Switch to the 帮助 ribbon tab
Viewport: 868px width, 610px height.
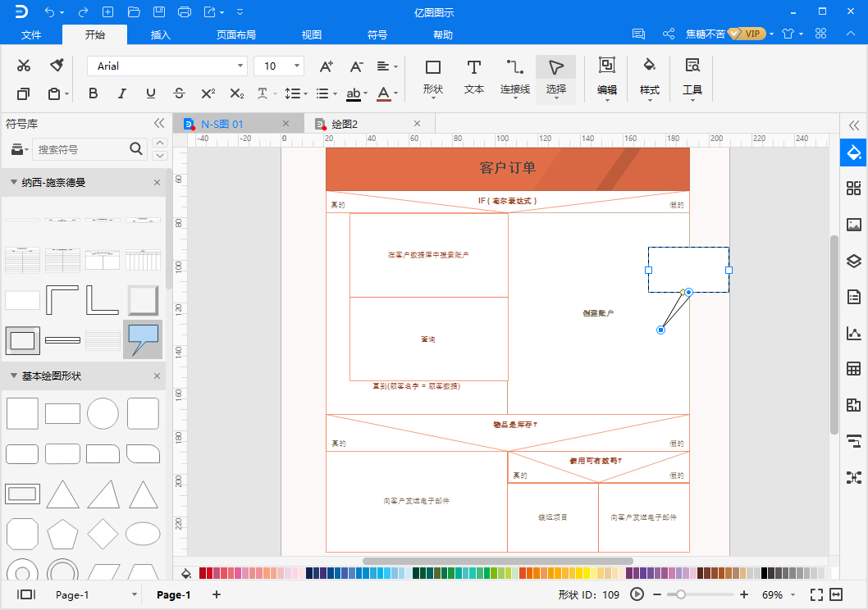click(443, 34)
